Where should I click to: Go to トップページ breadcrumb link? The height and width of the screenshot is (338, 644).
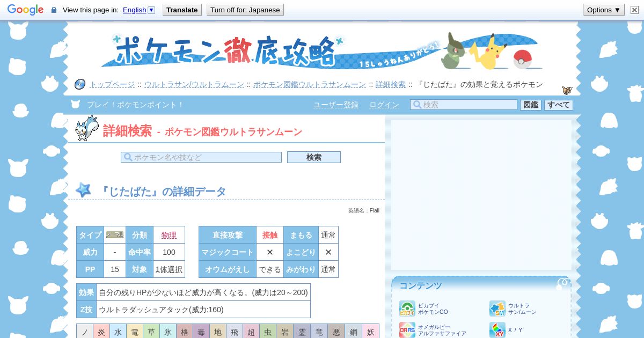(x=112, y=84)
